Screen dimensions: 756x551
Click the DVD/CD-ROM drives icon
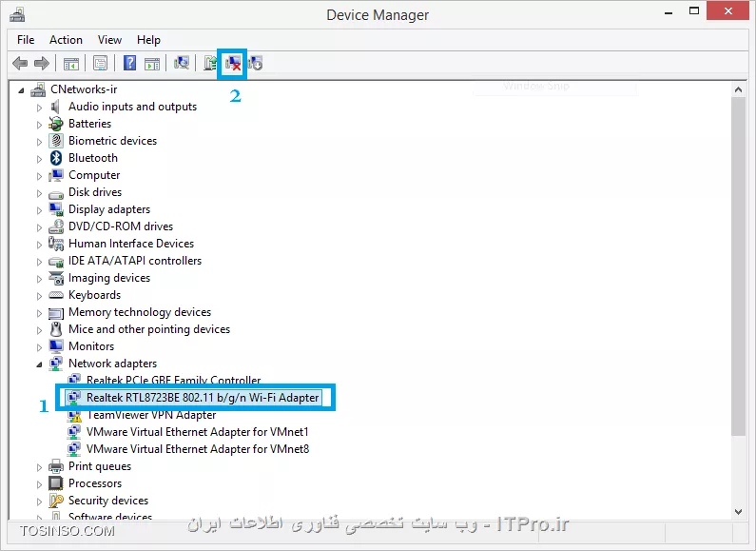[x=56, y=226]
